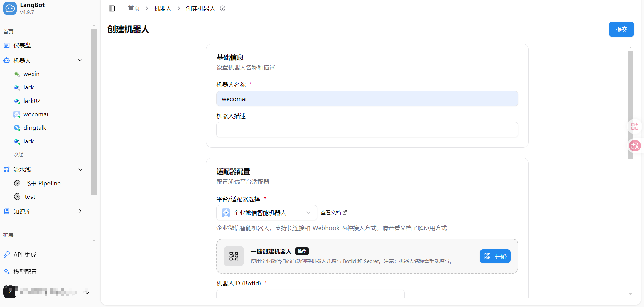Click the 机器人ID (BotId) input field
Image resolution: width=644 pixels, height=307 pixels.
310,294
